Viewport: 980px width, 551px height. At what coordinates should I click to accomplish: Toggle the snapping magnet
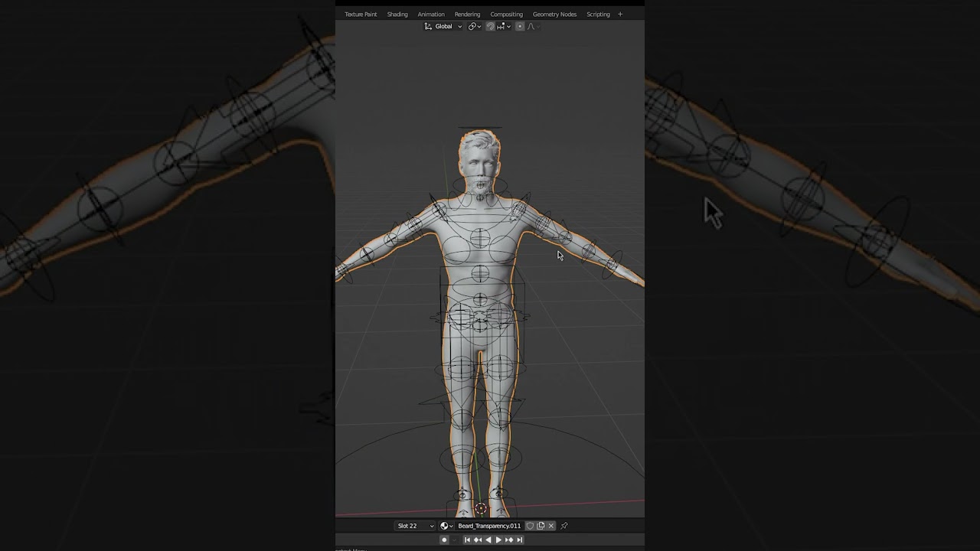pos(491,26)
